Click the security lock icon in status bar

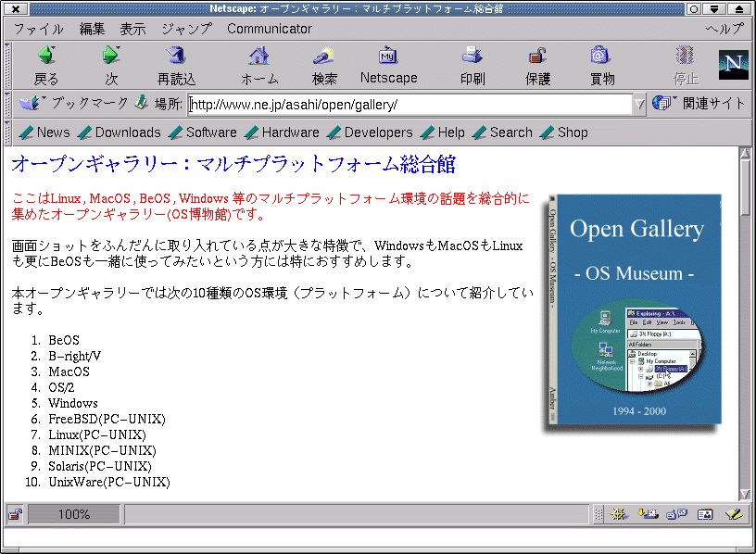tap(15, 514)
